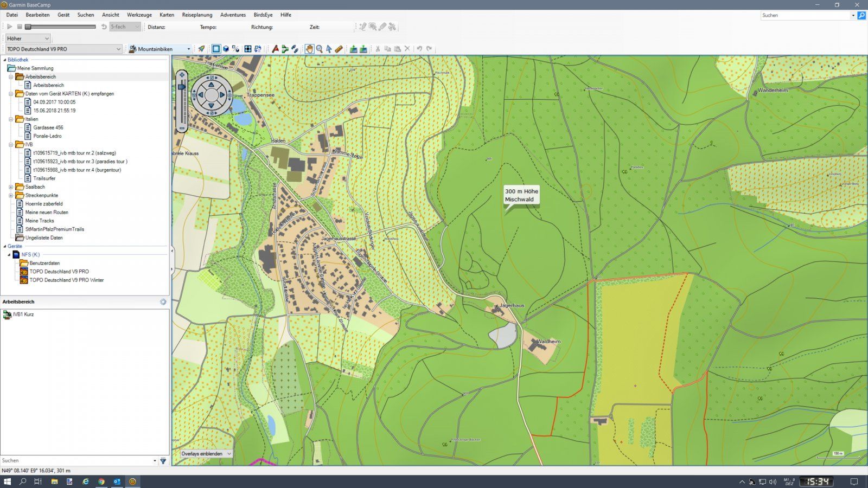The height and width of the screenshot is (488, 868).
Task: Open the Karten menu
Action: click(x=167, y=15)
